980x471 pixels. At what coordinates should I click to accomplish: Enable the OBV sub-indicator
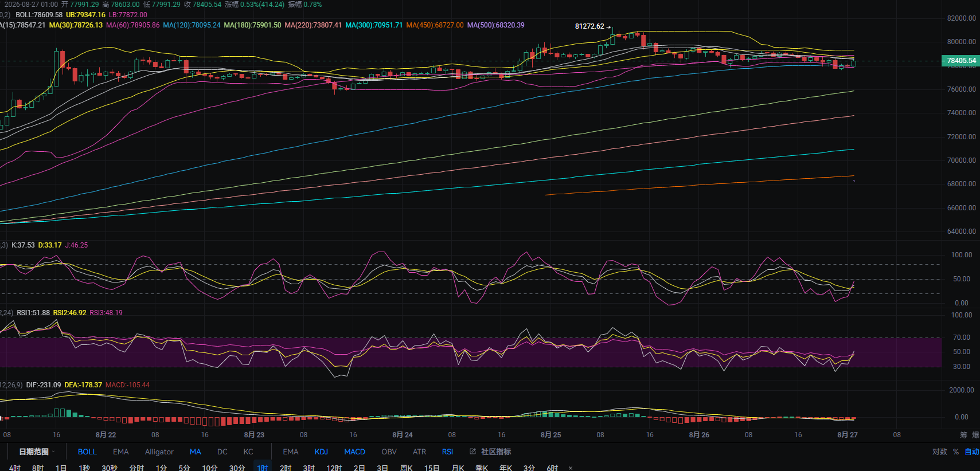point(389,452)
